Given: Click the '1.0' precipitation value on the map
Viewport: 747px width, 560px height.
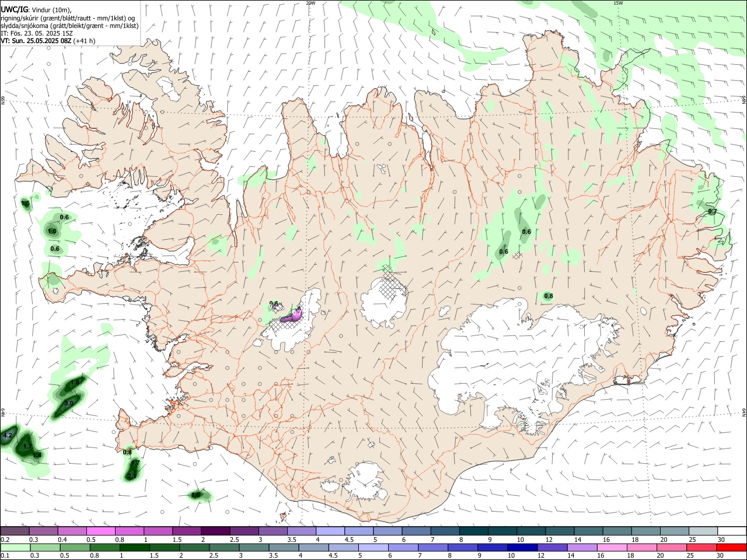Looking at the screenshot, I should click(x=52, y=232).
